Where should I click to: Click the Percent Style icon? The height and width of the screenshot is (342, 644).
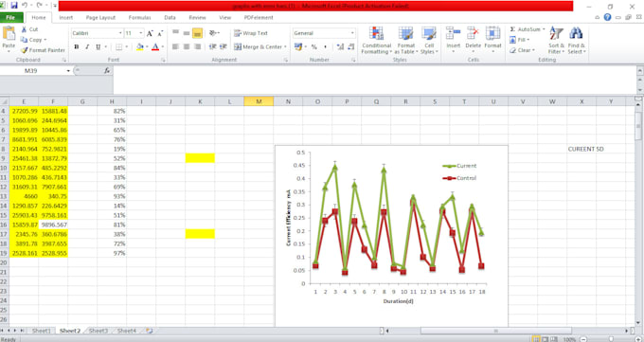(314, 46)
